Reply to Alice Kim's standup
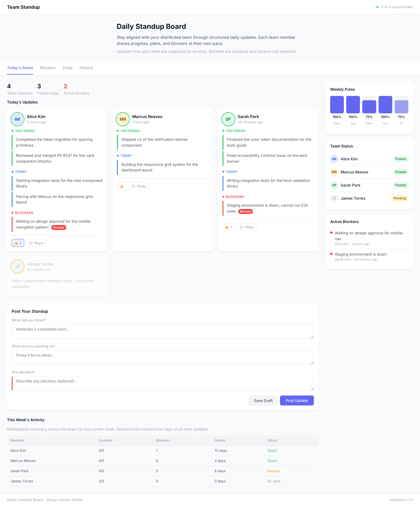Screen dimensions: 420x506 click(36, 243)
